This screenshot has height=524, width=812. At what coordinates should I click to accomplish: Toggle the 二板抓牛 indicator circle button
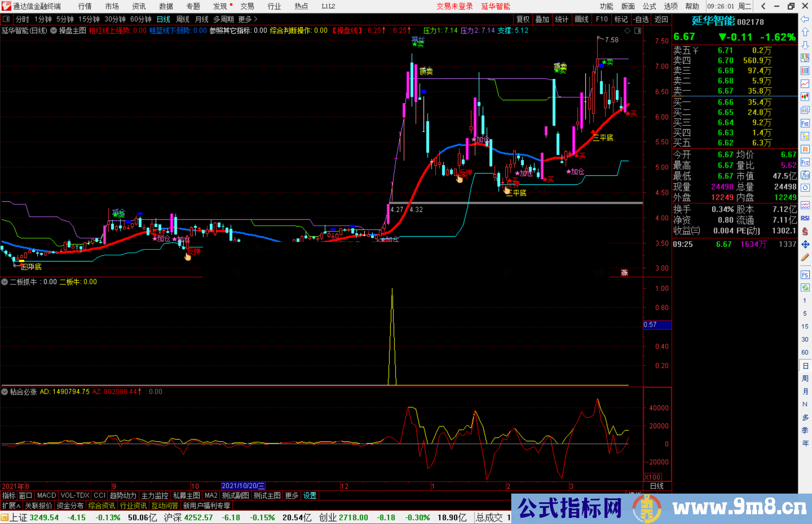pyautogui.click(x=5, y=282)
